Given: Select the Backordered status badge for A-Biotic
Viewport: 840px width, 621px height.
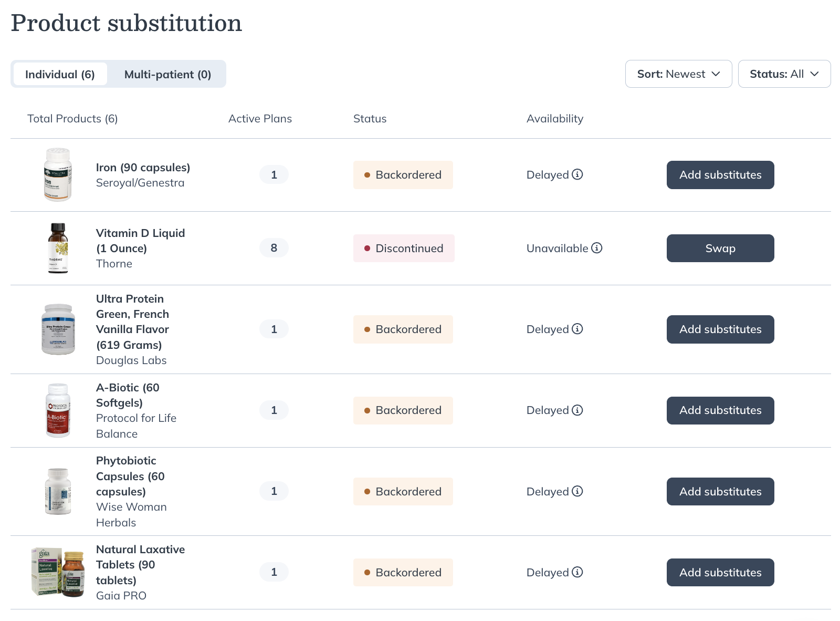Looking at the screenshot, I should [403, 410].
